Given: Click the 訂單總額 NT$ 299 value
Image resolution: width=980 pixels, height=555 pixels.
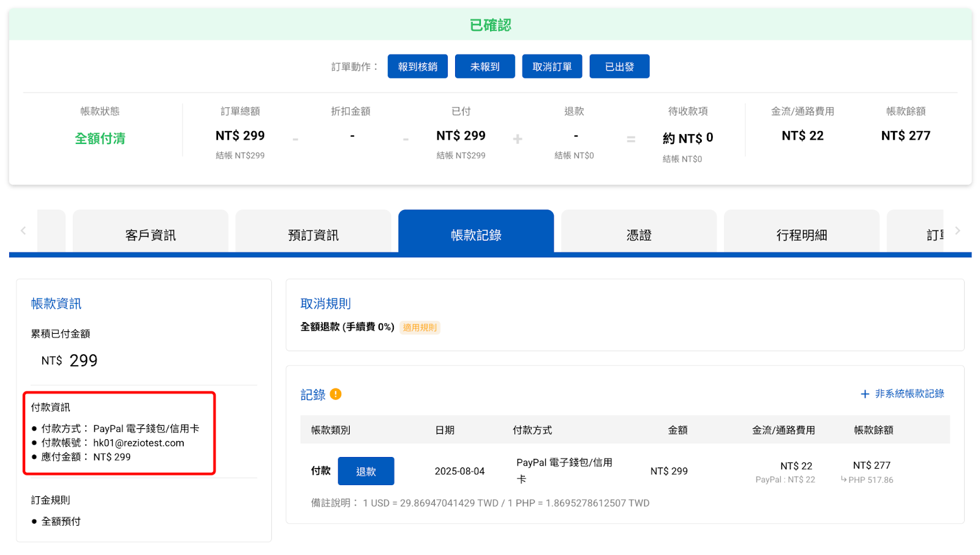Looking at the screenshot, I should 240,136.
